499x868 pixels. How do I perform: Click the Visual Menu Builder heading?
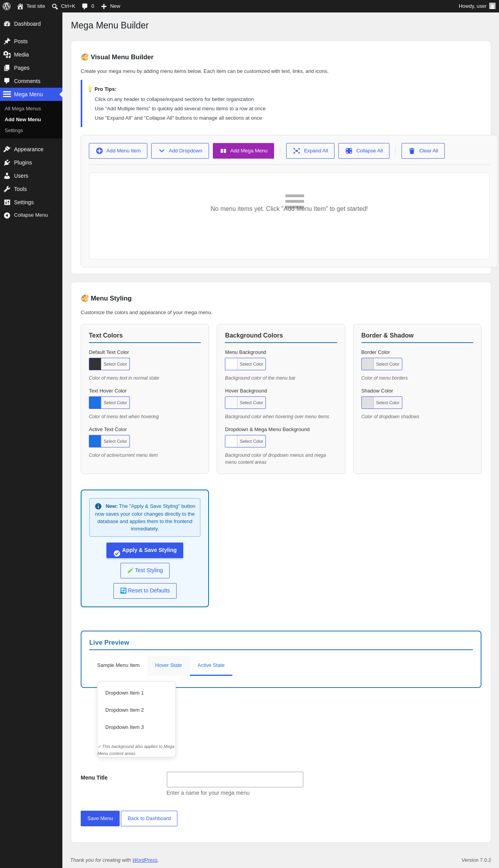pyautogui.click(x=117, y=57)
